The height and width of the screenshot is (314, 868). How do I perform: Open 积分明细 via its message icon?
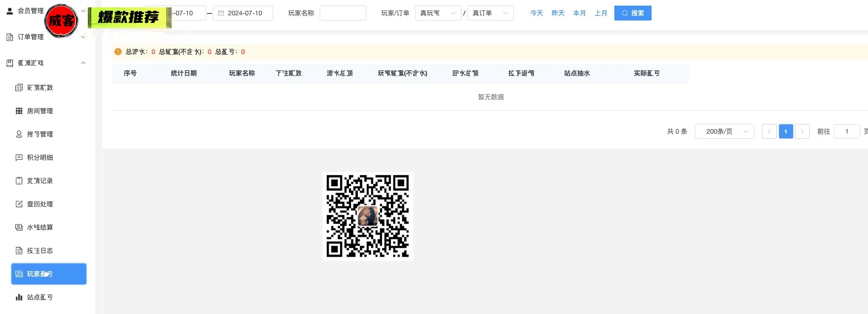pos(19,157)
